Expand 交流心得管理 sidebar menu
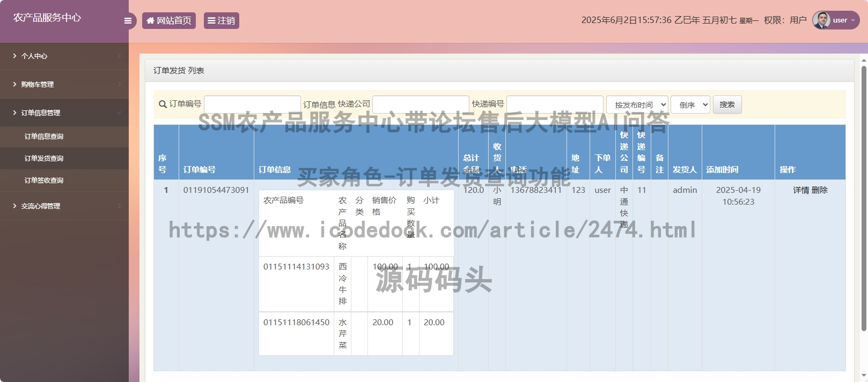868x382 pixels. [64, 206]
